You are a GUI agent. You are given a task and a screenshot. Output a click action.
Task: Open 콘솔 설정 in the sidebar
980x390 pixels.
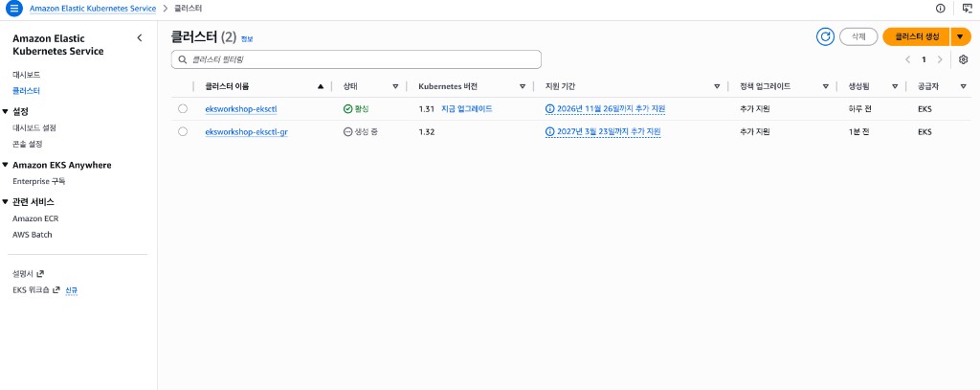(28, 144)
